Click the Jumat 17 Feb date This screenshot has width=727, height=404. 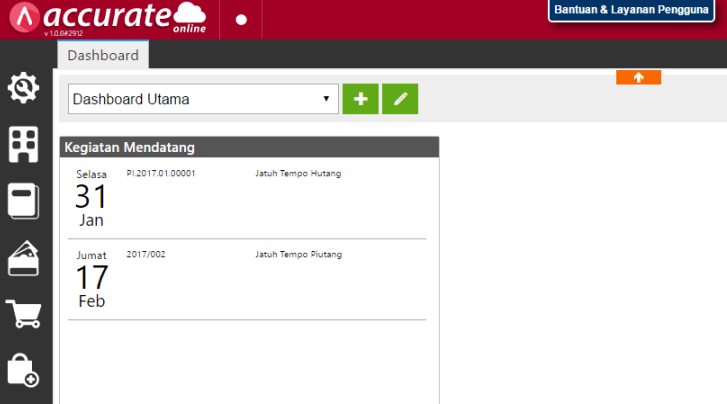tap(92, 279)
